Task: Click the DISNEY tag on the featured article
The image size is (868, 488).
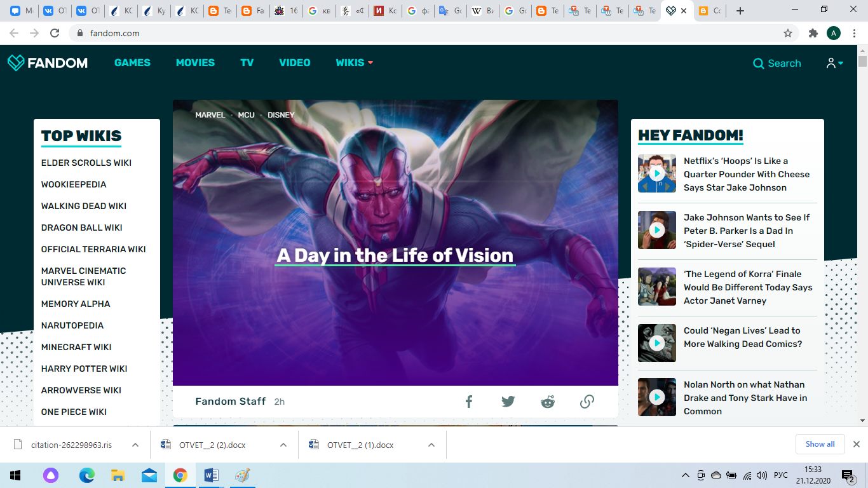Action: click(x=281, y=115)
